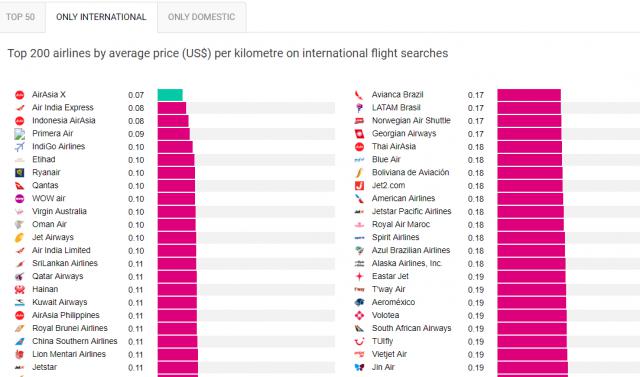This screenshot has height=377, width=640.
Task: Click the Volotea checkered logo icon
Action: 359,316
